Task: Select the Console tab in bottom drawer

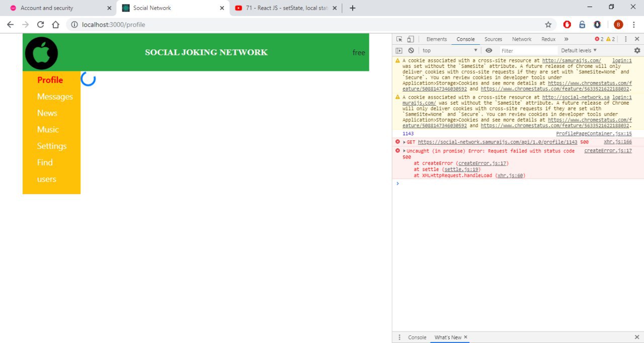Action: [417, 337]
